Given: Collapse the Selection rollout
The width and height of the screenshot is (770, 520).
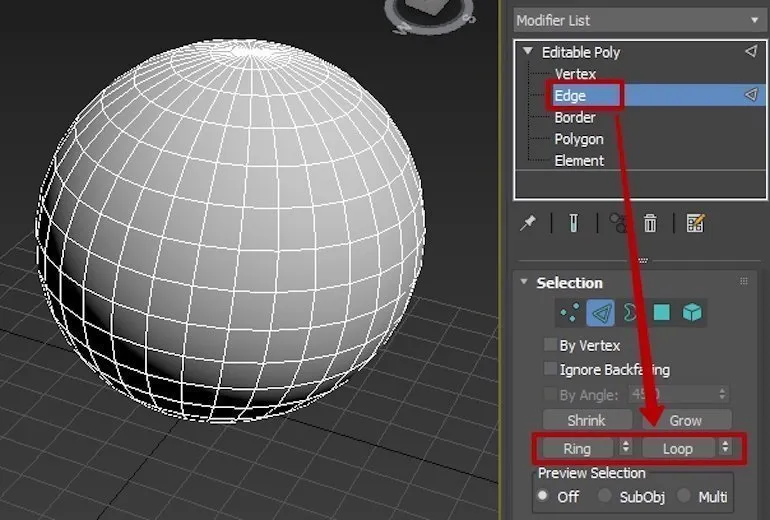Looking at the screenshot, I should point(523,283).
